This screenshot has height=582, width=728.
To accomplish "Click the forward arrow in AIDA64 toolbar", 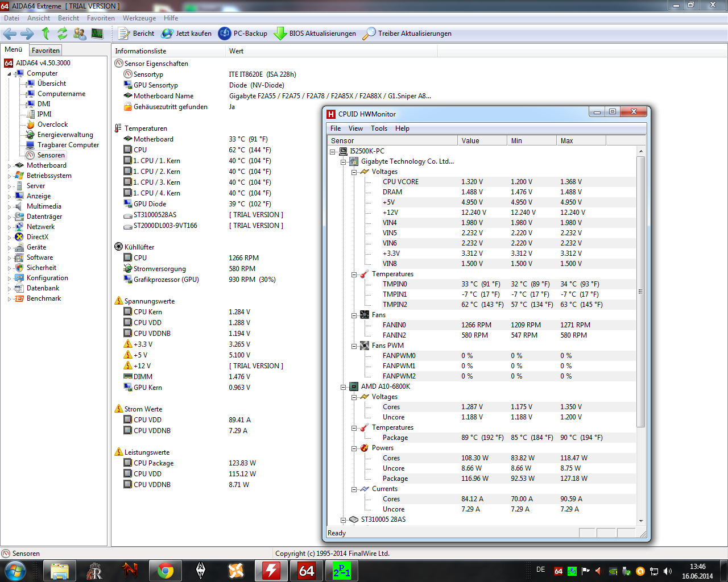I will (27, 34).
